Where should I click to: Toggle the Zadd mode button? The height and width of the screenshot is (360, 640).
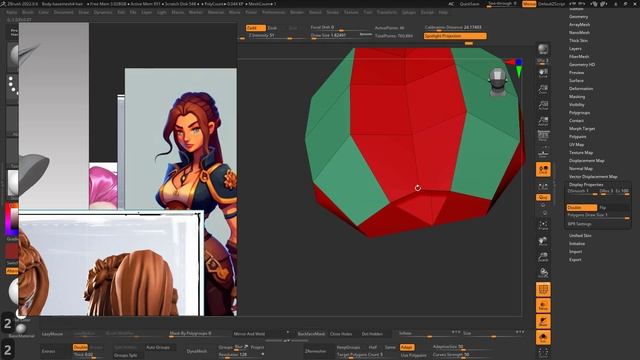pyautogui.click(x=256, y=28)
